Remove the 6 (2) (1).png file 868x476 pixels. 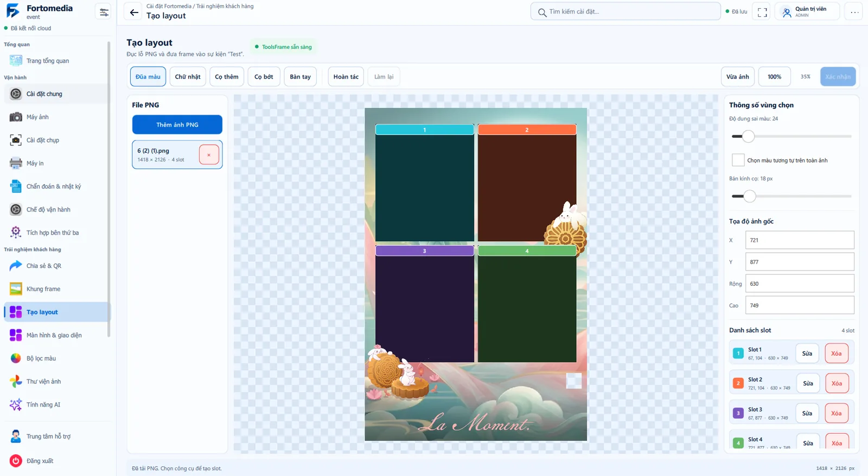209,155
